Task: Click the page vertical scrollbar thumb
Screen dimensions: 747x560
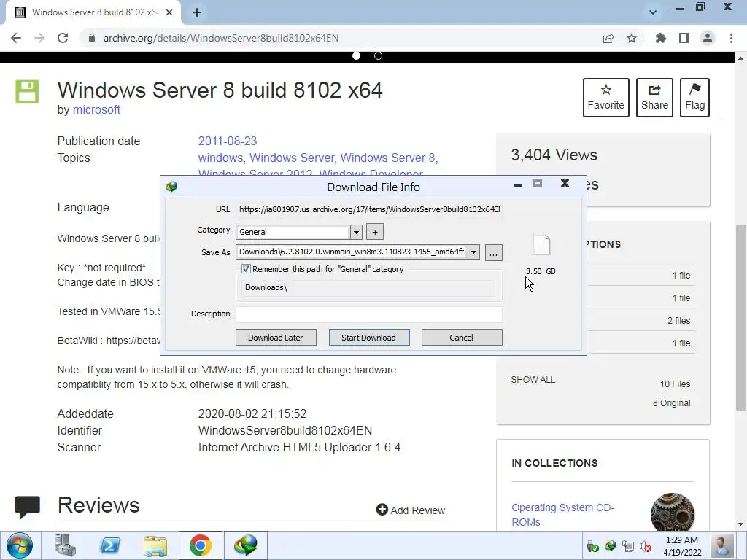Action: [x=740, y=316]
